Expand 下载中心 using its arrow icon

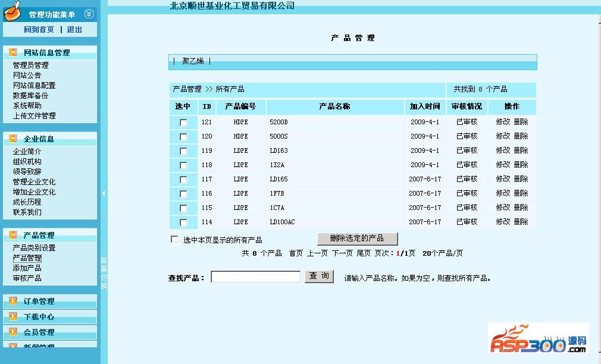(x=13, y=316)
